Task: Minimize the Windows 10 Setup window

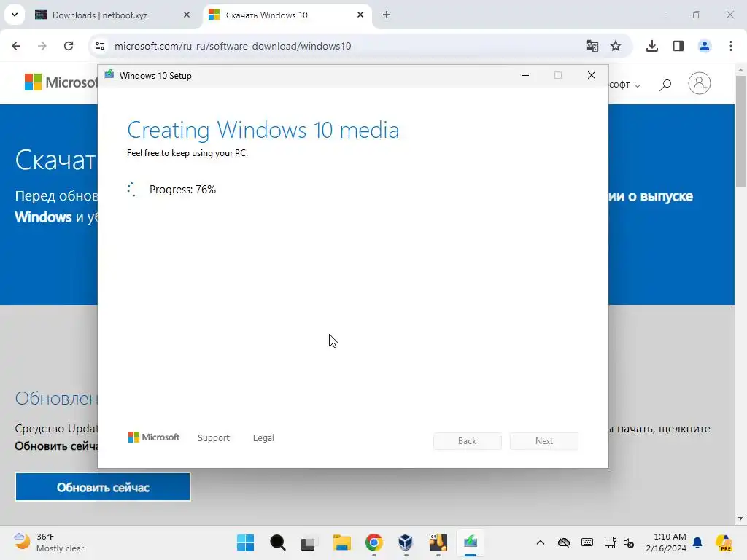Action: (x=525, y=75)
